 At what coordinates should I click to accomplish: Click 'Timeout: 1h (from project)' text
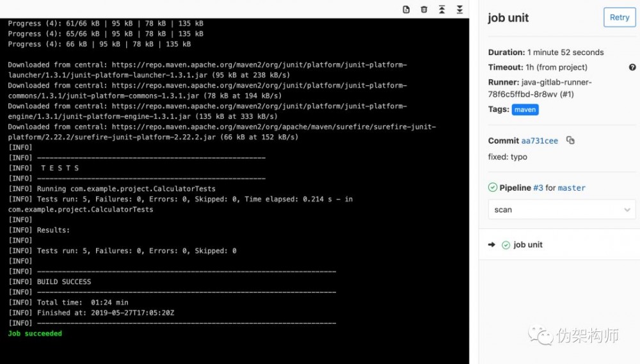pyautogui.click(x=538, y=67)
